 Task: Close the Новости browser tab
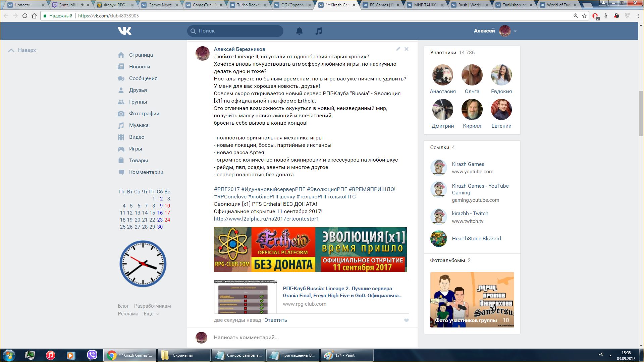pyautogui.click(x=43, y=5)
